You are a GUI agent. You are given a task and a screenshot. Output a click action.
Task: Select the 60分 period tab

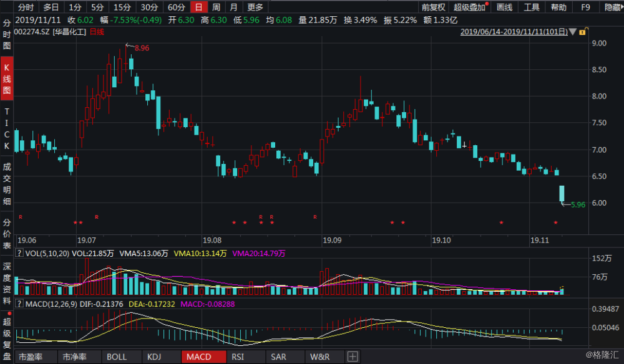point(176,7)
